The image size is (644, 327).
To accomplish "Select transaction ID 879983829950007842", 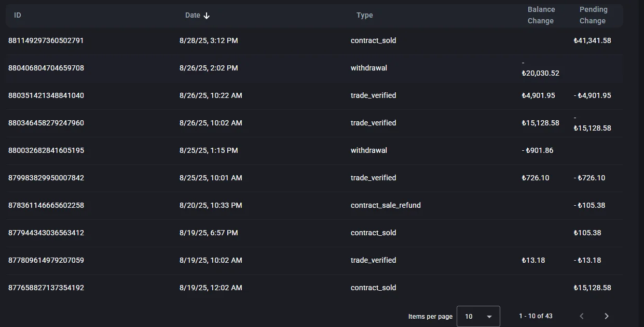I will (46, 178).
